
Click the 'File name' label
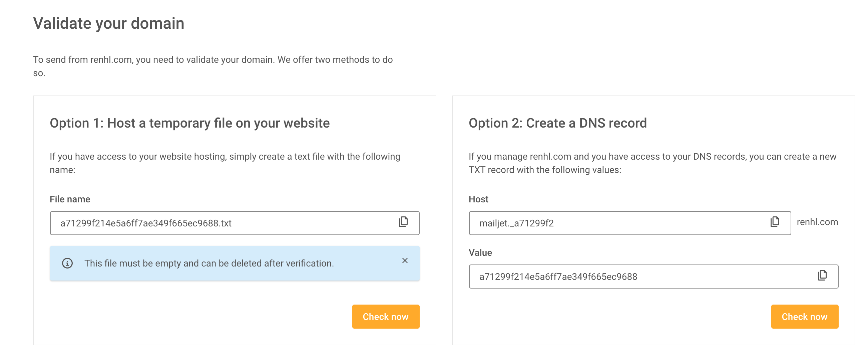tap(70, 199)
